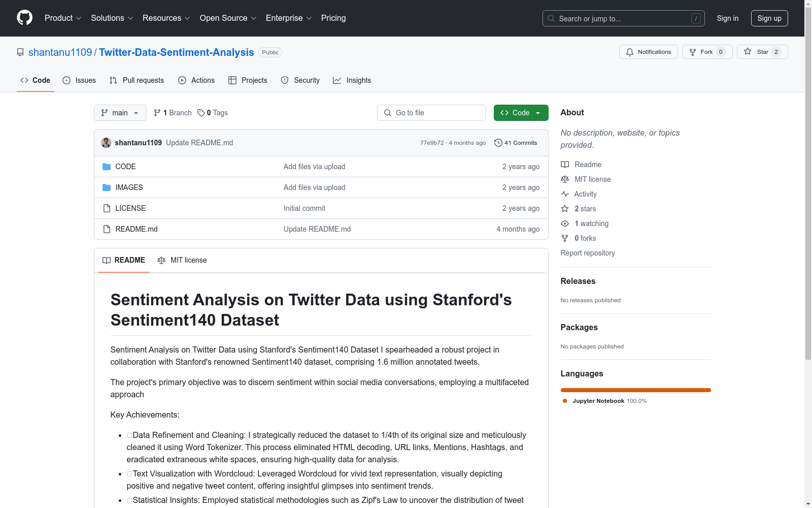The image size is (812, 508).
Task: Expand the Open Source menu
Action: click(228, 18)
